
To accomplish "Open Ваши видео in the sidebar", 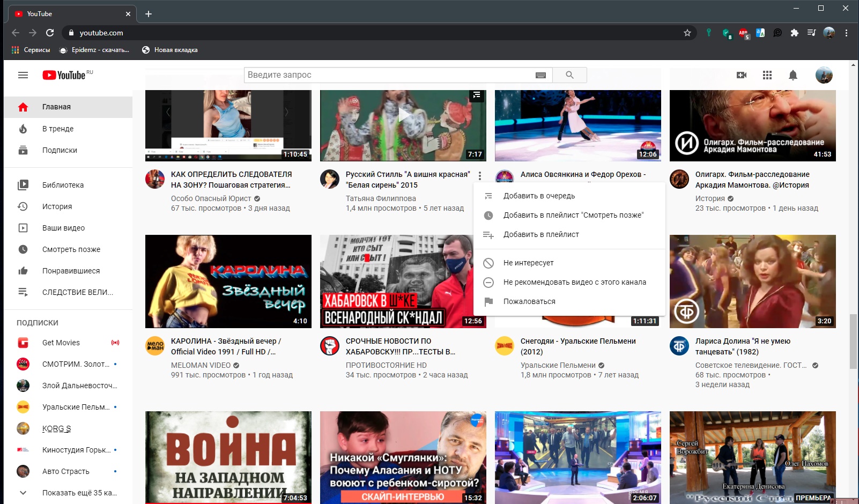I will [68, 228].
